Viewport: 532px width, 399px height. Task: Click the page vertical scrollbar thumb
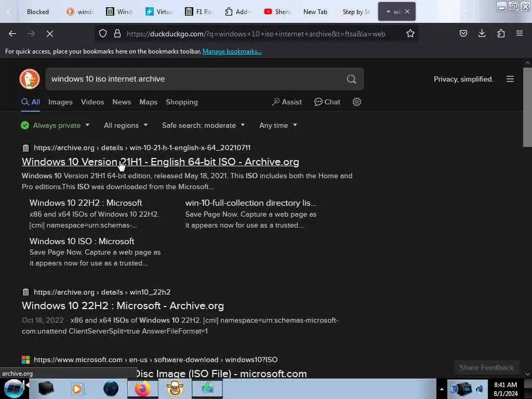[x=527, y=107]
